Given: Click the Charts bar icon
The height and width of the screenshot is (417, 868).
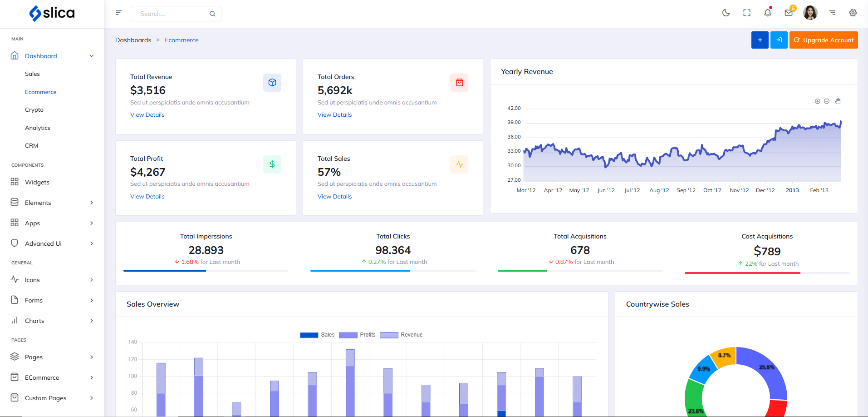Looking at the screenshot, I should pos(15,320).
